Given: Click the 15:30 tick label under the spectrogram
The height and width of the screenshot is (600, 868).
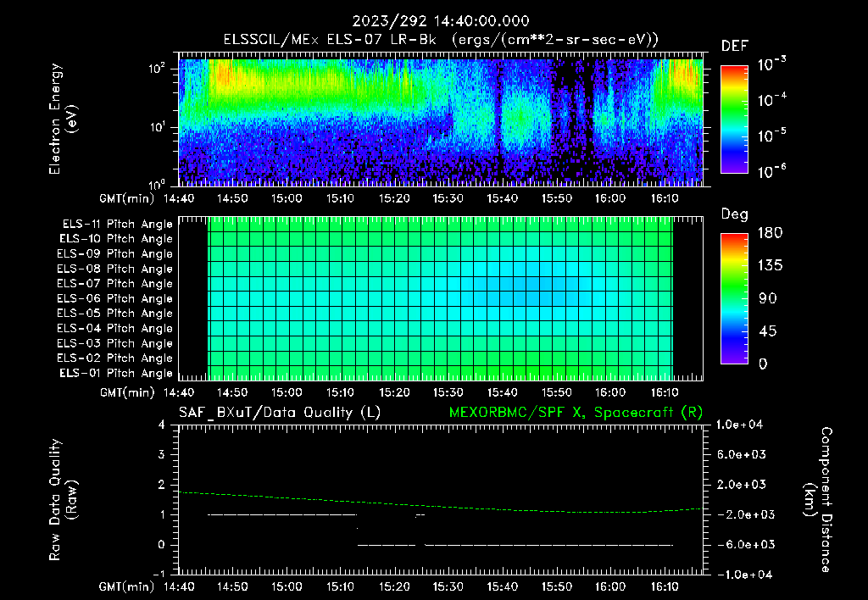Looking at the screenshot, I should (x=448, y=198).
